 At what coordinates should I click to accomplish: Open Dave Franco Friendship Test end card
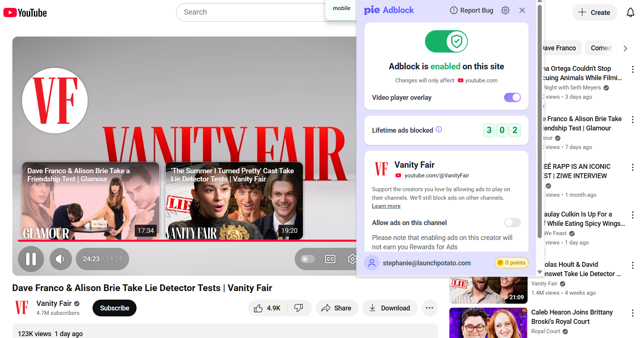click(91, 201)
